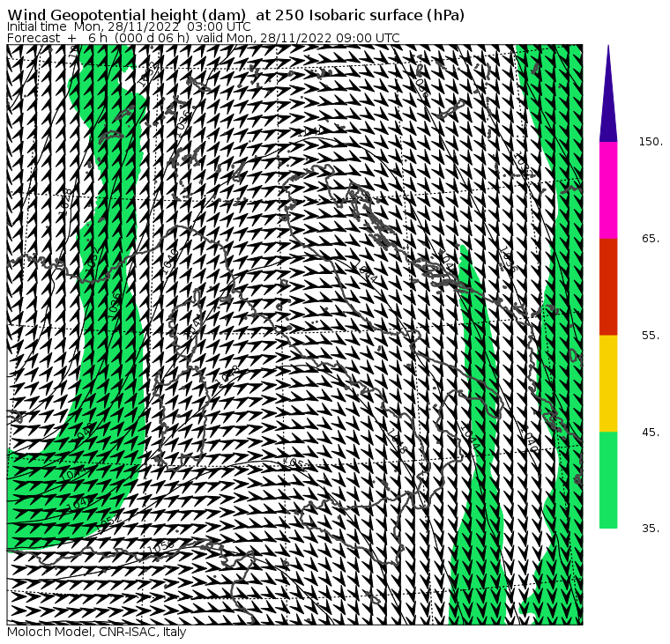Image resolution: width=670 pixels, height=644 pixels.
Task: Select the magenta legend color band
Action: pyautogui.click(x=608, y=190)
